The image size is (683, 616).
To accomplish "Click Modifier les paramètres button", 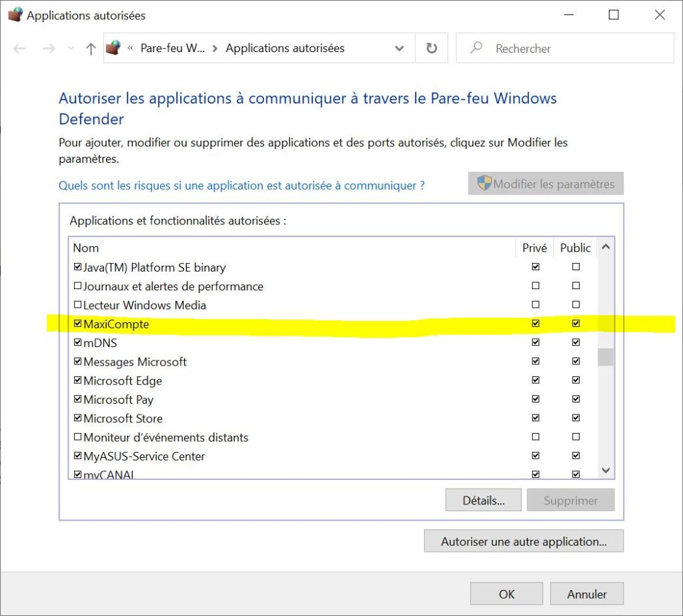I will (546, 184).
